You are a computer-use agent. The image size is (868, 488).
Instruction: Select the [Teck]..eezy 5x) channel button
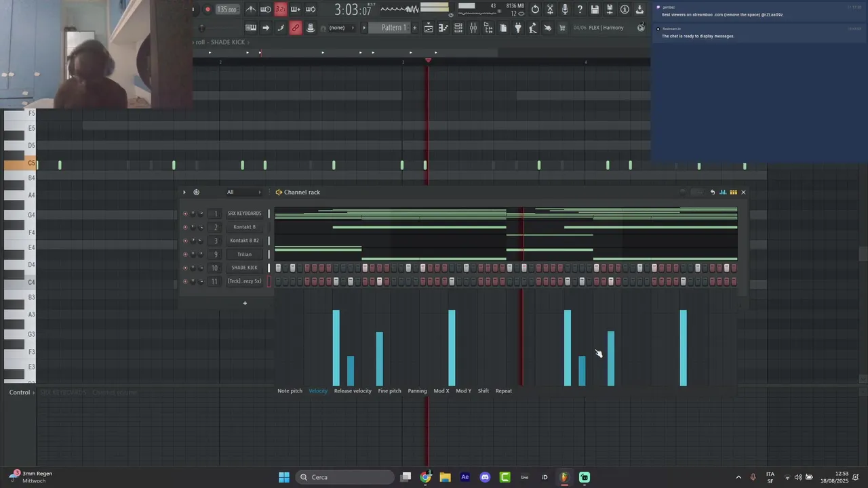[x=244, y=281]
